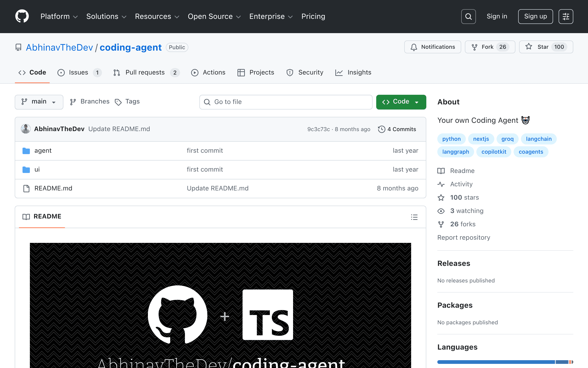Click the Sign up button
Viewport: 588px width, 368px height.
[x=535, y=17]
